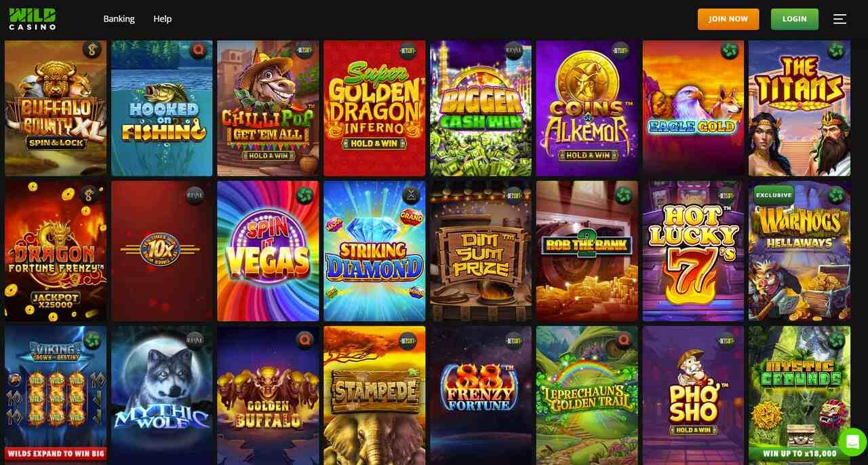
Task: Click the Wild Casino logo
Action: pos(33,19)
